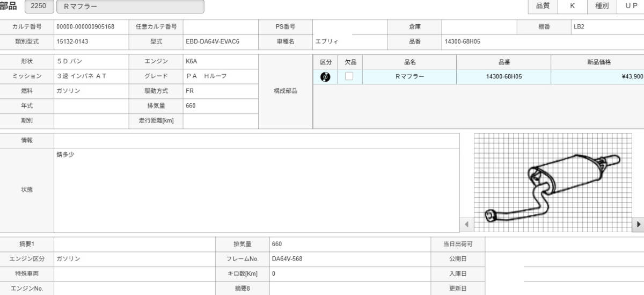Select the 種別 value UP
The width and height of the screenshot is (644, 295).
(x=631, y=6)
